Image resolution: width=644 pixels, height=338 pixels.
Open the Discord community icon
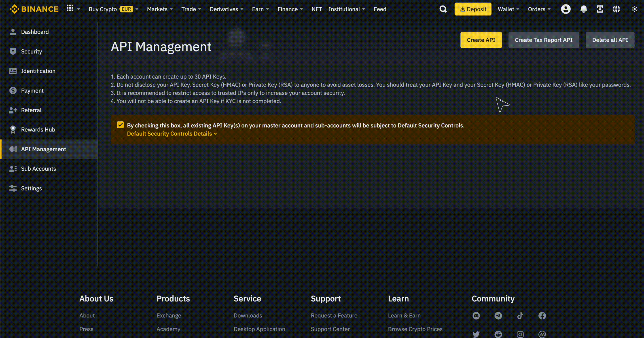(x=476, y=316)
